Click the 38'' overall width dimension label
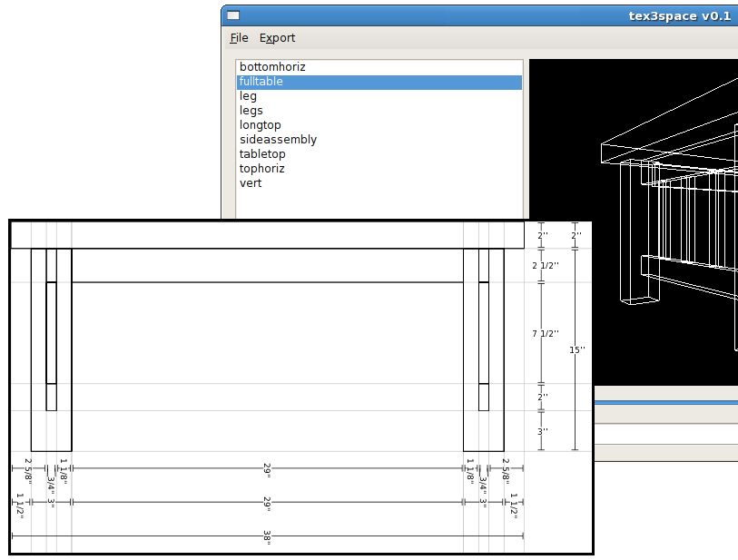Viewport: 738px width, 560px height. 268,538
